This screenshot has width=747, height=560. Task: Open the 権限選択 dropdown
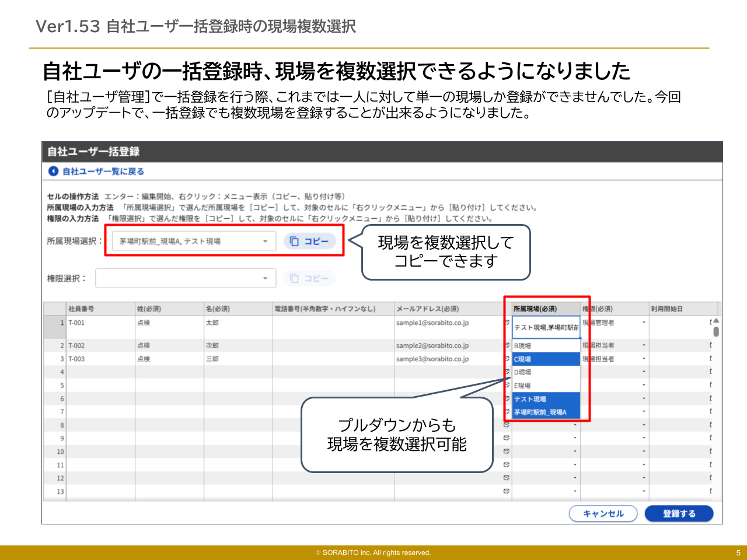265,278
